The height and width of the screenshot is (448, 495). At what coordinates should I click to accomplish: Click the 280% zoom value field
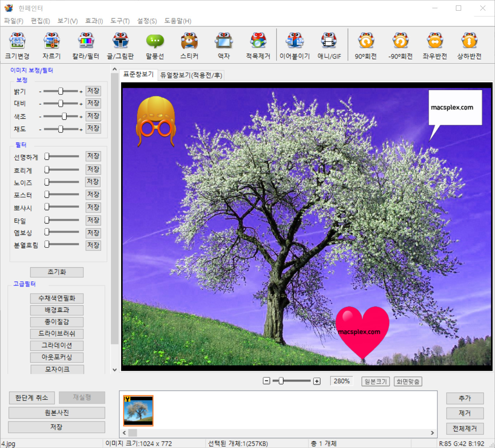point(342,381)
